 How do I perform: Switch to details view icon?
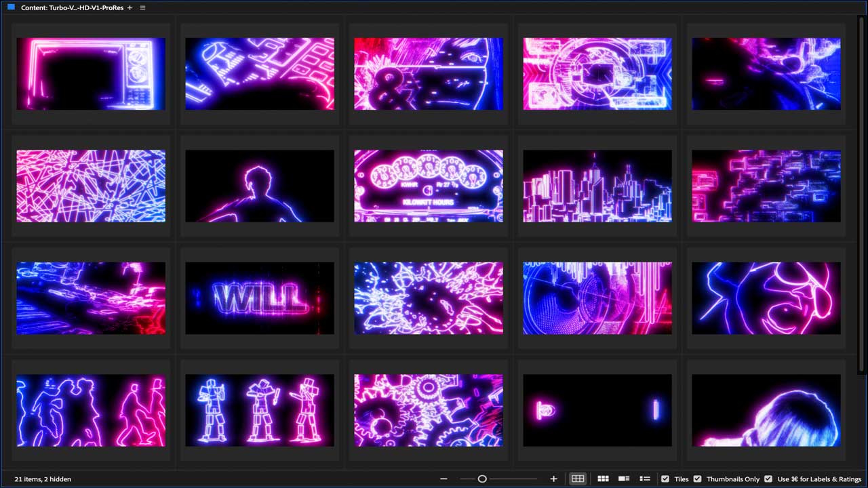[624, 479]
